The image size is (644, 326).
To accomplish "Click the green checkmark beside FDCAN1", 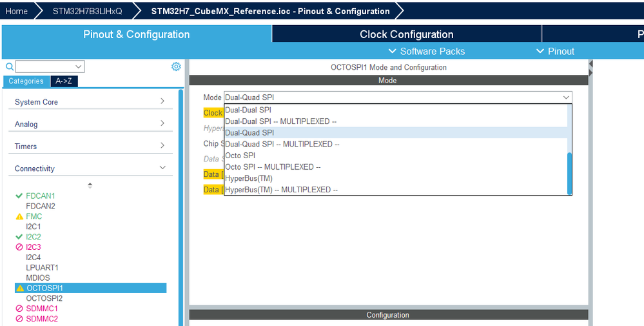I will pyautogui.click(x=19, y=196).
